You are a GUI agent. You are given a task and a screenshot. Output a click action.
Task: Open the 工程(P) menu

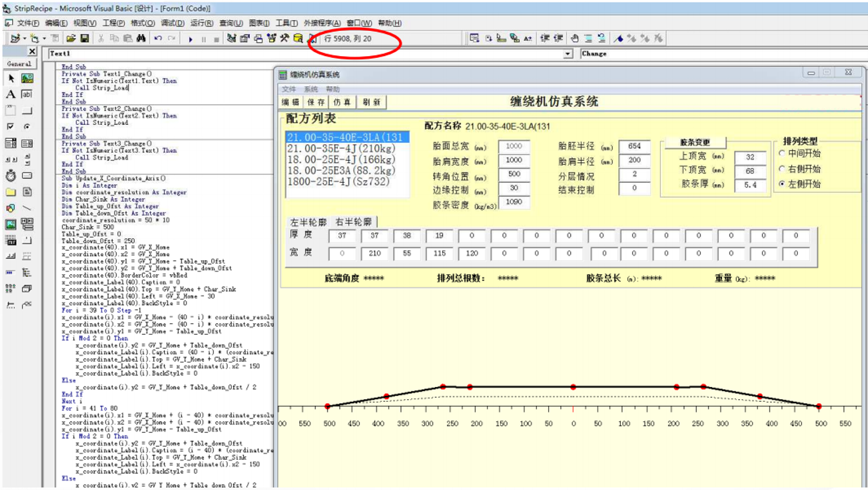pos(113,23)
